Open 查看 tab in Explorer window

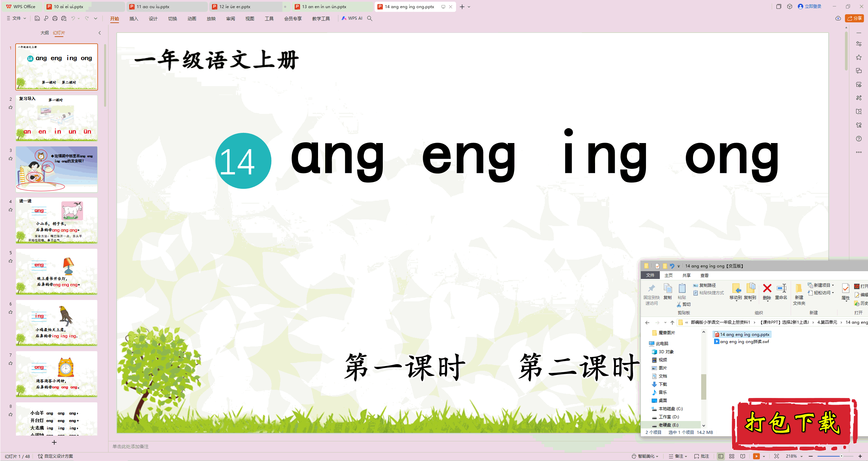(x=705, y=276)
